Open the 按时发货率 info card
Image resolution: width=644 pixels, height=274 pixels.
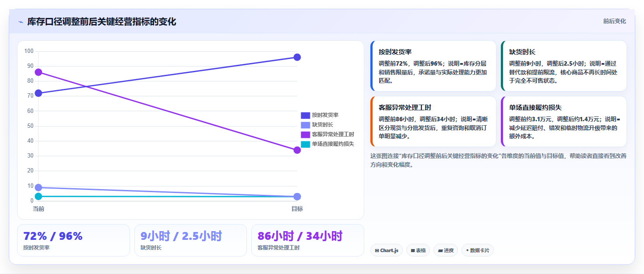point(433,66)
